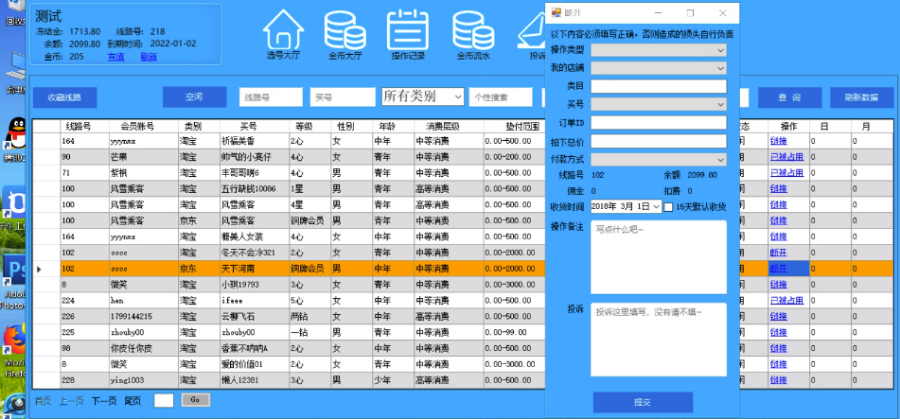
Task: Click into the 操作备注 text area
Action: pos(658,257)
